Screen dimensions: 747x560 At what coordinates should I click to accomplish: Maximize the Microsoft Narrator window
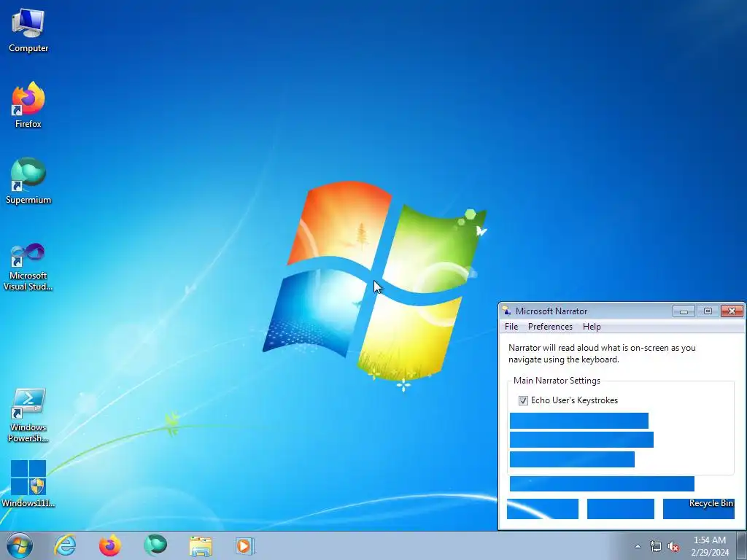[708, 311]
